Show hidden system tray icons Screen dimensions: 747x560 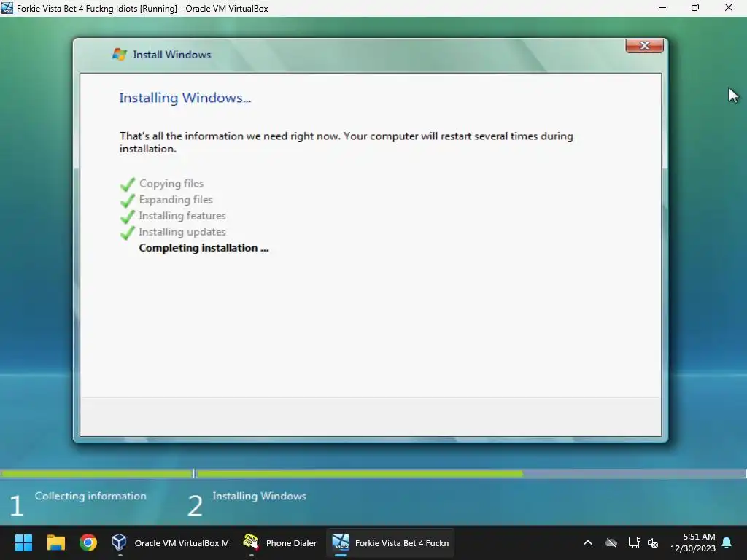coord(588,542)
